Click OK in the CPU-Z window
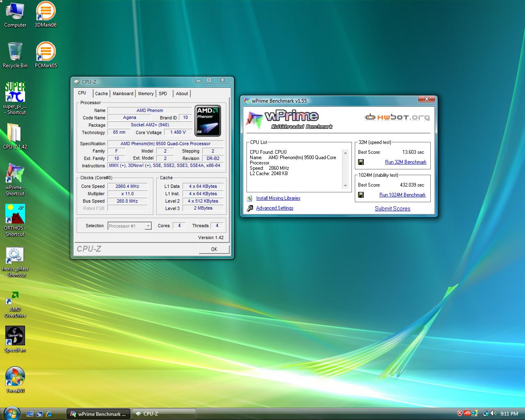This screenshot has width=525, height=420. (x=214, y=249)
